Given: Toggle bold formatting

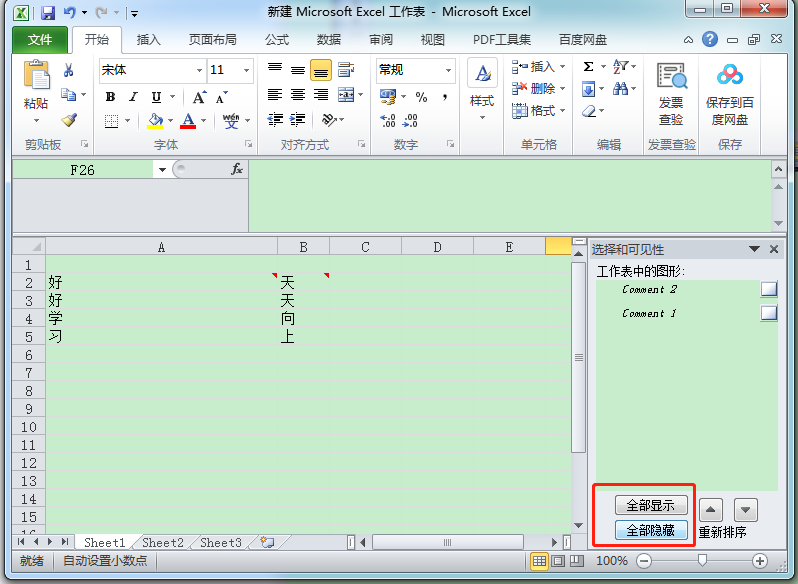Looking at the screenshot, I should (110, 97).
